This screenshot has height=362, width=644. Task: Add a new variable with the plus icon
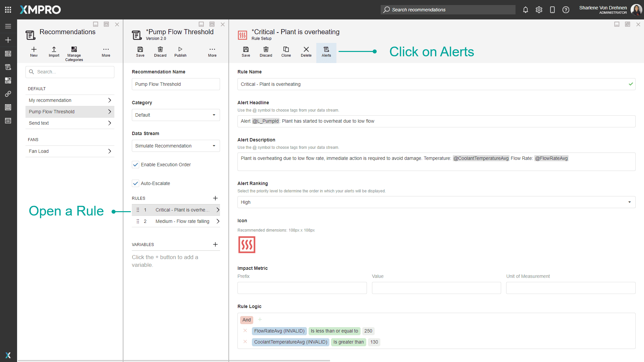click(215, 244)
